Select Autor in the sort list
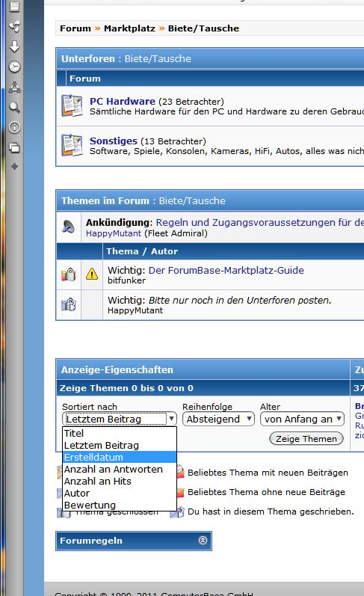364x596 pixels. 120,493
